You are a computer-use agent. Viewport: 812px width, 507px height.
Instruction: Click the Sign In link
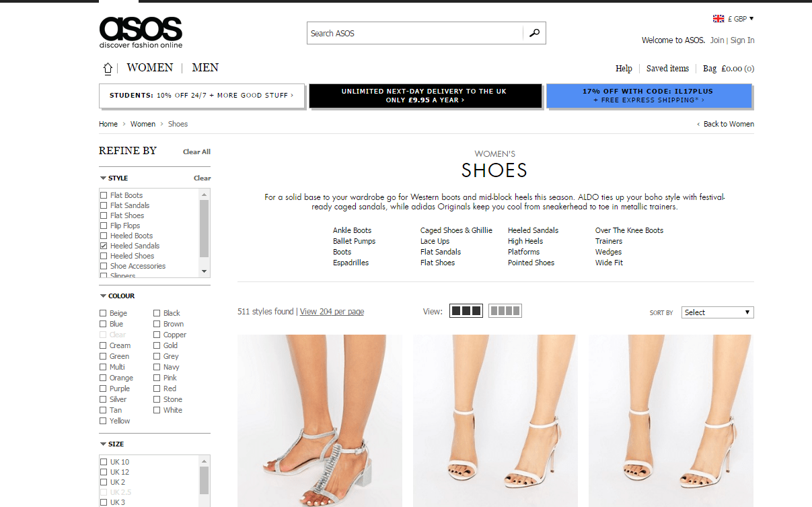(x=742, y=40)
